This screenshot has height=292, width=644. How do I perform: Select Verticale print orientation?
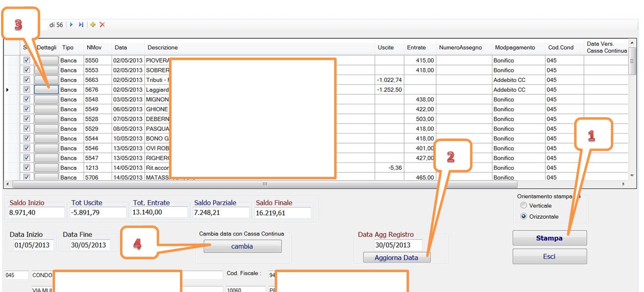click(524, 206)
